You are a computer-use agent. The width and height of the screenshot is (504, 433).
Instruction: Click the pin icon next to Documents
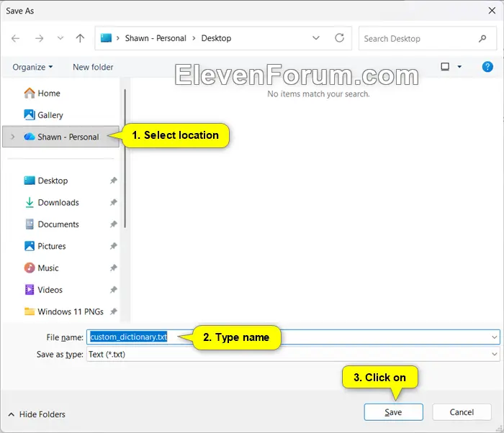(x=113, y=224)
